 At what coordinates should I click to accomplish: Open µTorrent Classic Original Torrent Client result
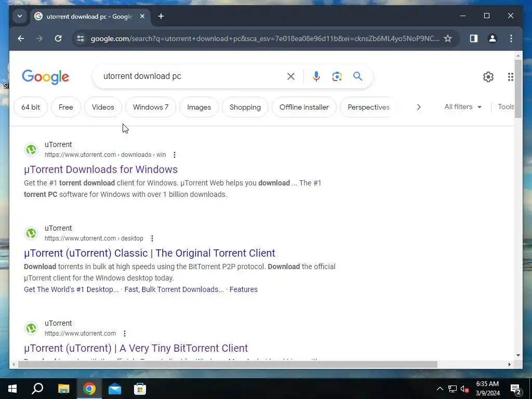click(x=150, y=253)
